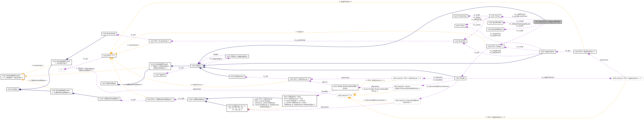Click std::vector< struct Node::ProtocolHandlerEntry > node
This screenshot has width=644, height=119.
pos(407,87)
